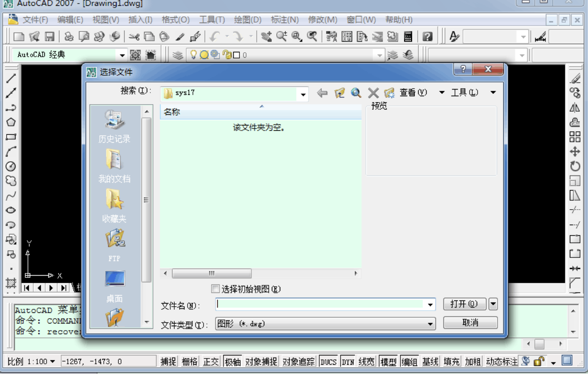Select the Mirror modify tool
This screenshot has width=588, height=374.
(575, 108)
